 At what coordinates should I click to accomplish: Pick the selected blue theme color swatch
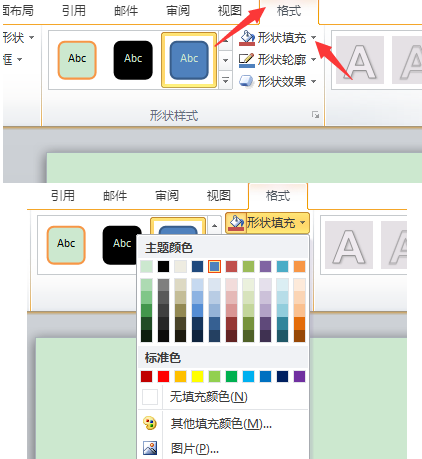click(x=214, y=267)
